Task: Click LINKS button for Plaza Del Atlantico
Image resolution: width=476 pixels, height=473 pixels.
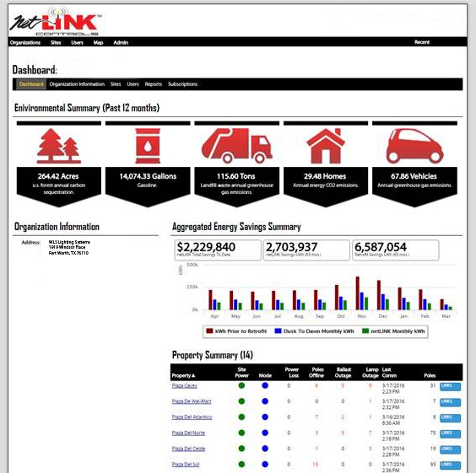Action: (x=450, y=418)
